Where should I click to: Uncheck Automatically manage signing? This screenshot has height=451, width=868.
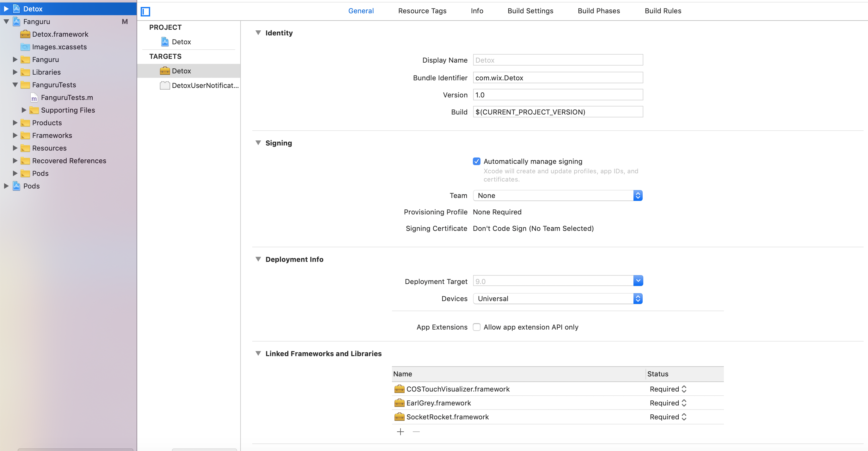tap(476, 161)
